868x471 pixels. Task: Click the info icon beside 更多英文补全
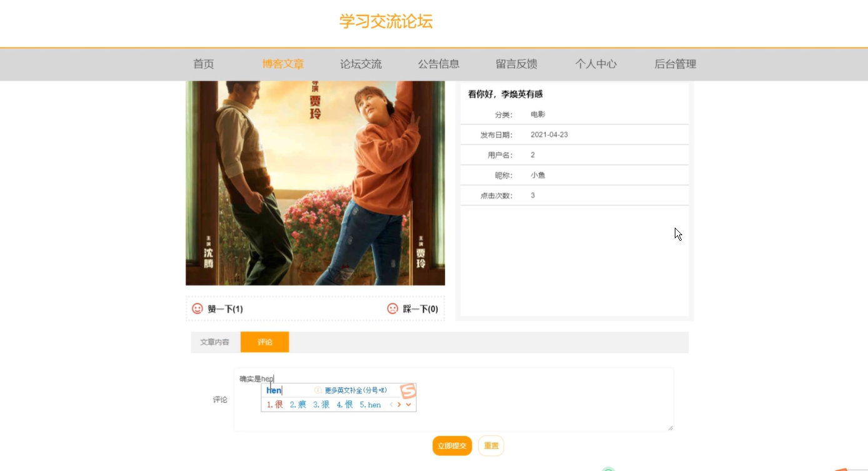coord(318,390)
